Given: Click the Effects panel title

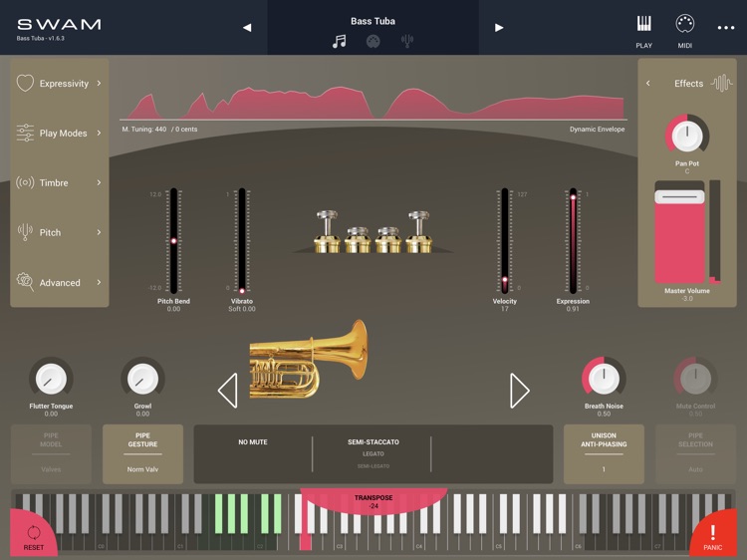Looking at the screenshot, I should 688,84.
